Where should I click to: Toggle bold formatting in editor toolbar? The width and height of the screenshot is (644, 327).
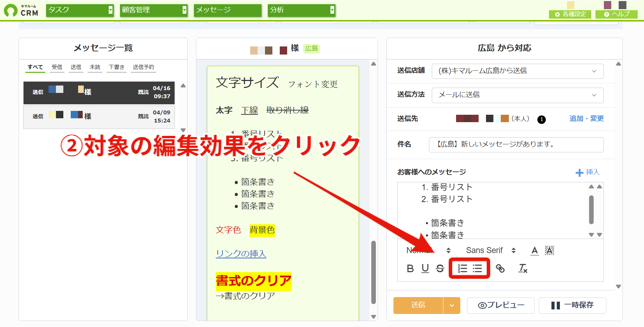tap(410, 269)
